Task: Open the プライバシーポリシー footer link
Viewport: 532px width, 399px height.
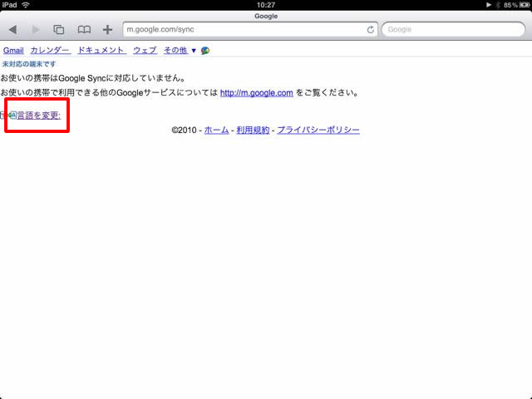Action: click(318, 130)
